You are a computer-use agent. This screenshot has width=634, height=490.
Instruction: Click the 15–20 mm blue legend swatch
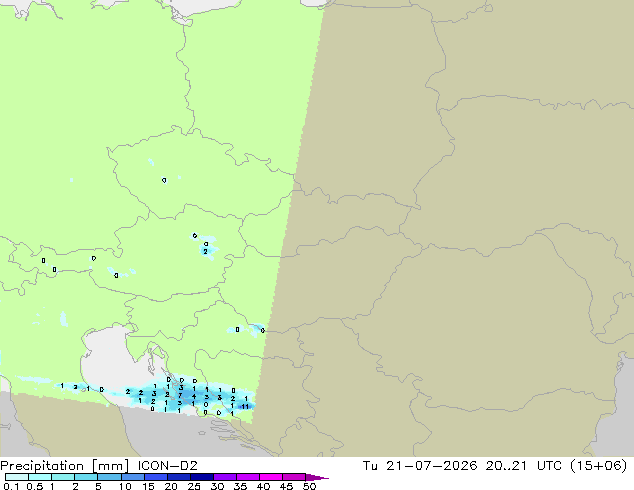pos(156,477)
